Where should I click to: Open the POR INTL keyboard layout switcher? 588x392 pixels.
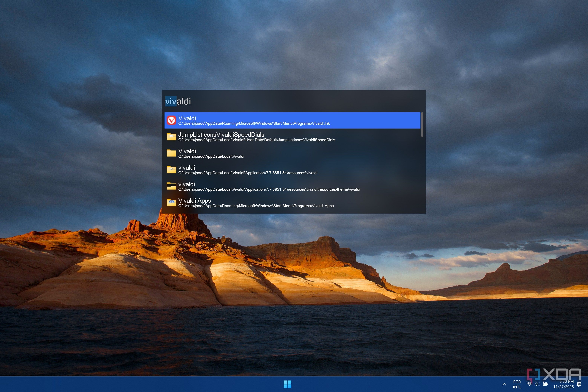(517, 384)
